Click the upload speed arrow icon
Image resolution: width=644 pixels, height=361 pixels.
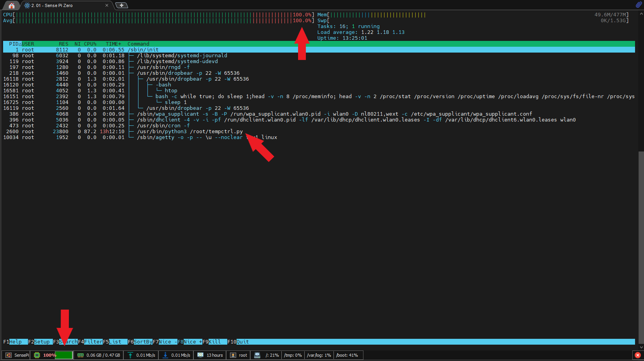click(130, 355)
